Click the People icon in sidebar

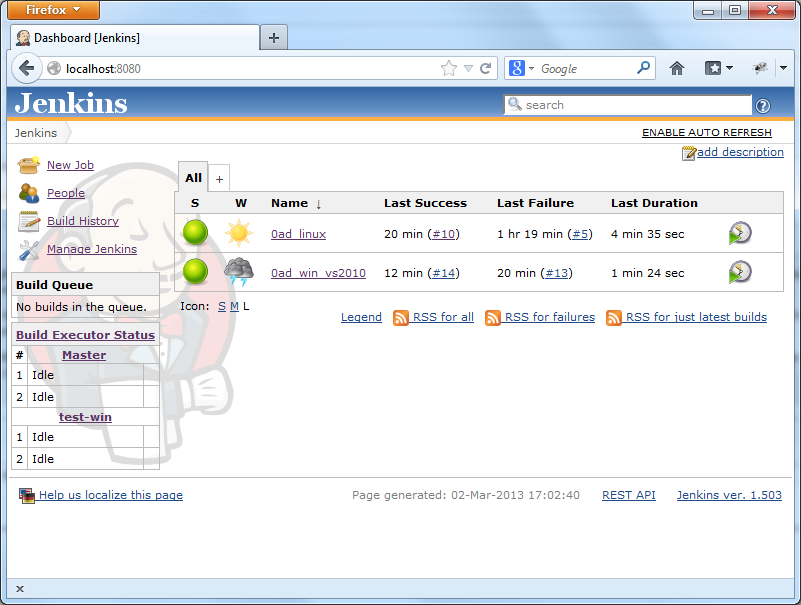29,193
